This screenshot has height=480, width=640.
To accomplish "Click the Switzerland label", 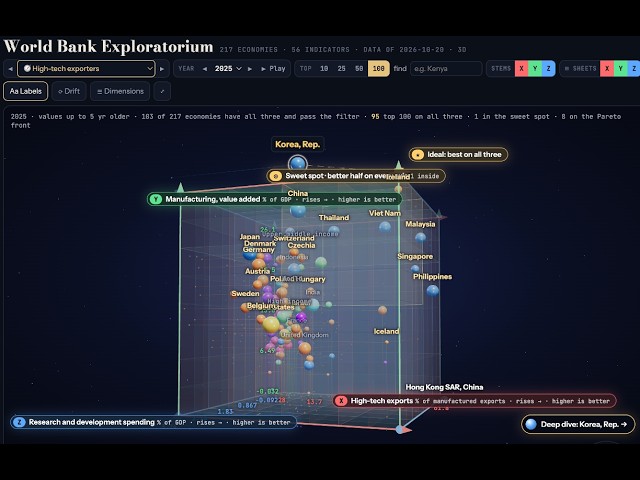I will [x=294, y=238].
